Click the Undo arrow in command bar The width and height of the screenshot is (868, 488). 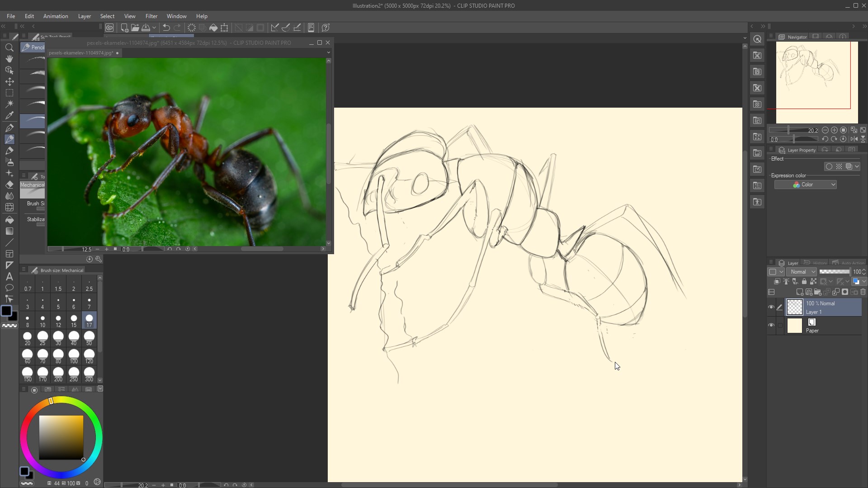[166, 28]
